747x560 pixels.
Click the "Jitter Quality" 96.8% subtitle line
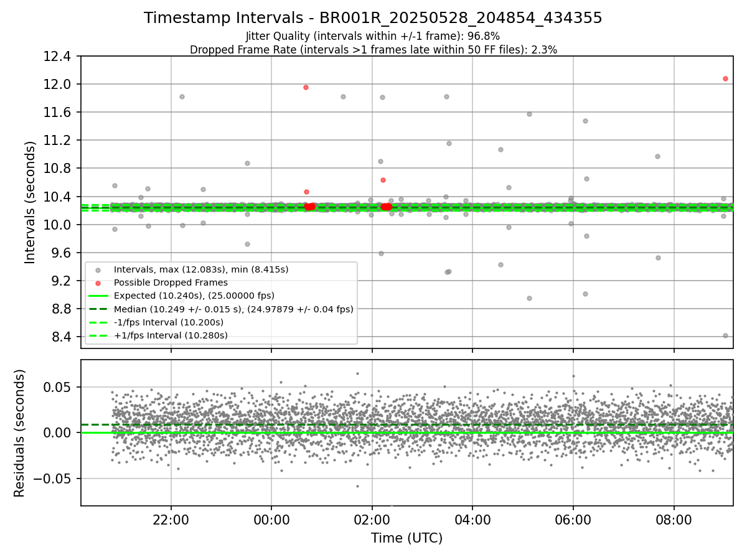[373, 36]
